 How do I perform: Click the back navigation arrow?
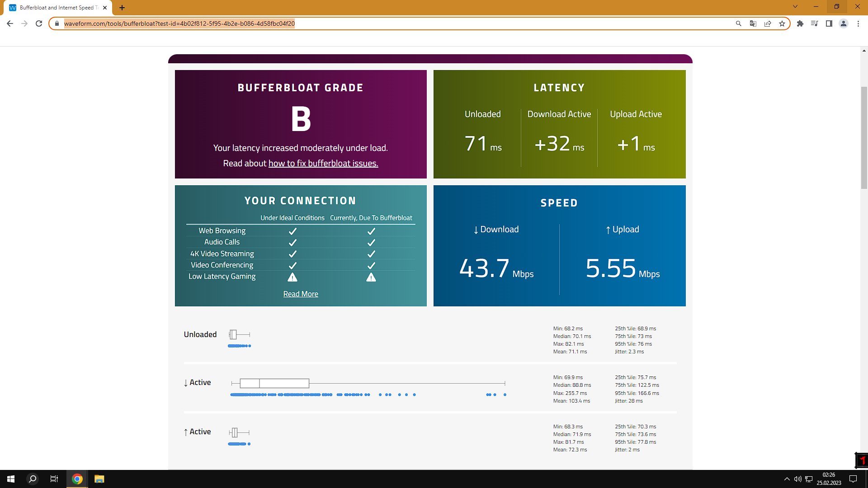pos(10,23)
